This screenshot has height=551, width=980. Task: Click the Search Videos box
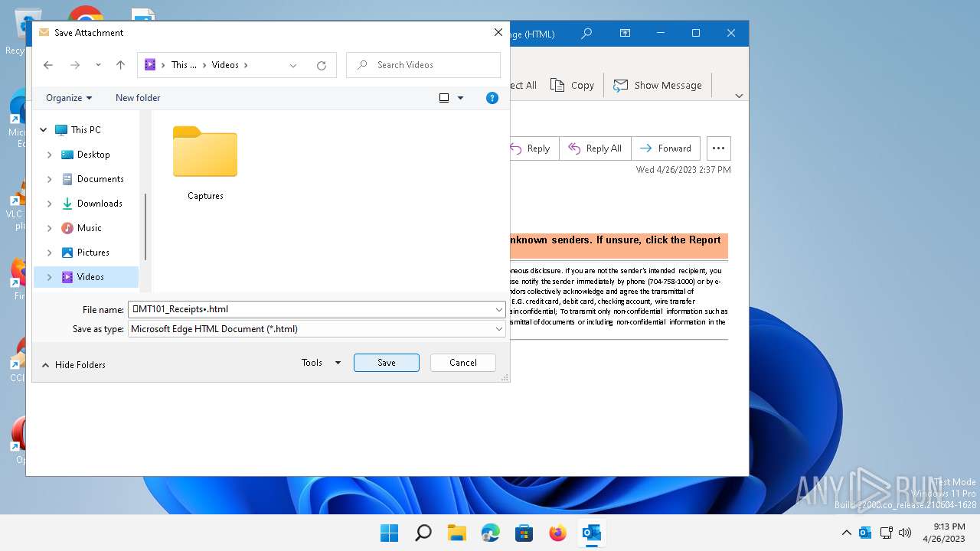click(423, 65)
